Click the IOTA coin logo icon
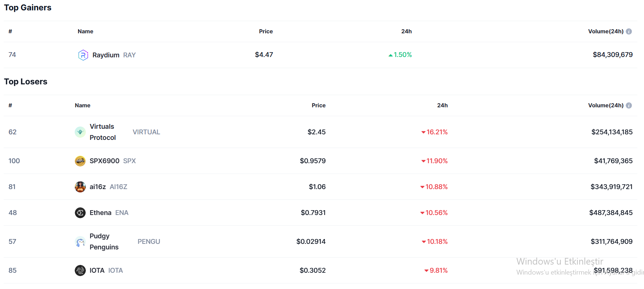The image size is (644, 289). 80,270
